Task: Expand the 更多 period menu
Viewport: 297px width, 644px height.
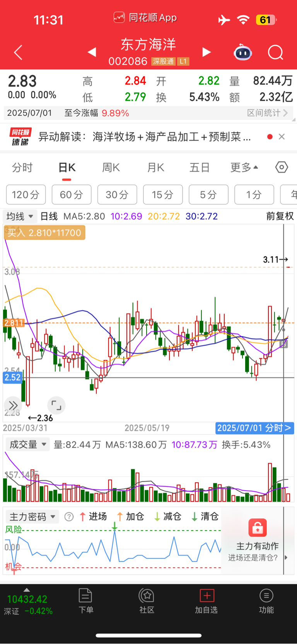Action: (x=244, y=167)
